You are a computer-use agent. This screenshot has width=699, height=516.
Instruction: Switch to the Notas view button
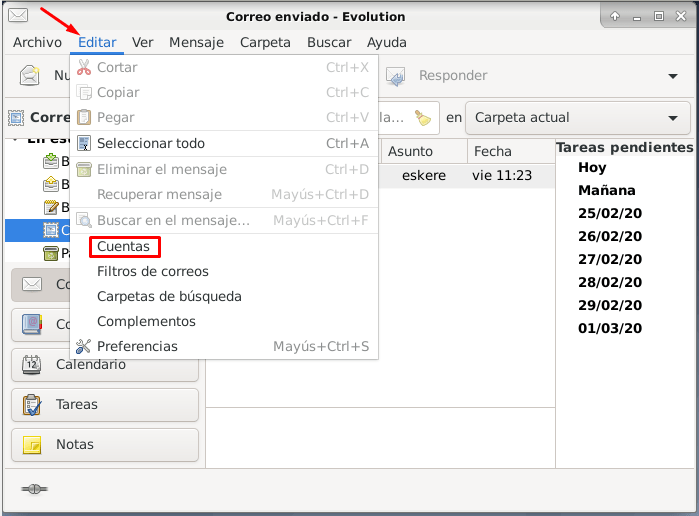click(105, 445)
